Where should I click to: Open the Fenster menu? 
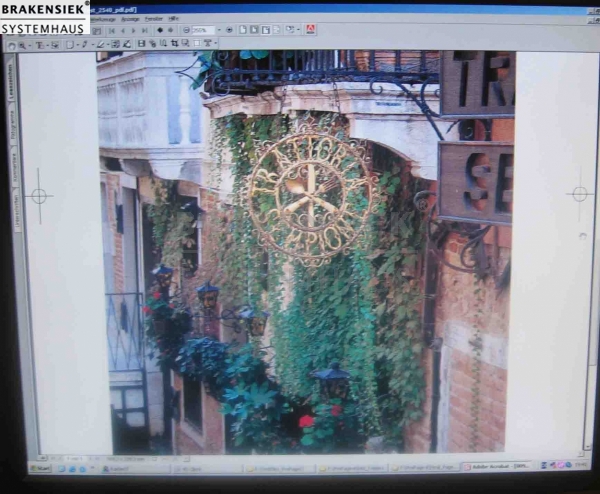click(x=153, y=19)
